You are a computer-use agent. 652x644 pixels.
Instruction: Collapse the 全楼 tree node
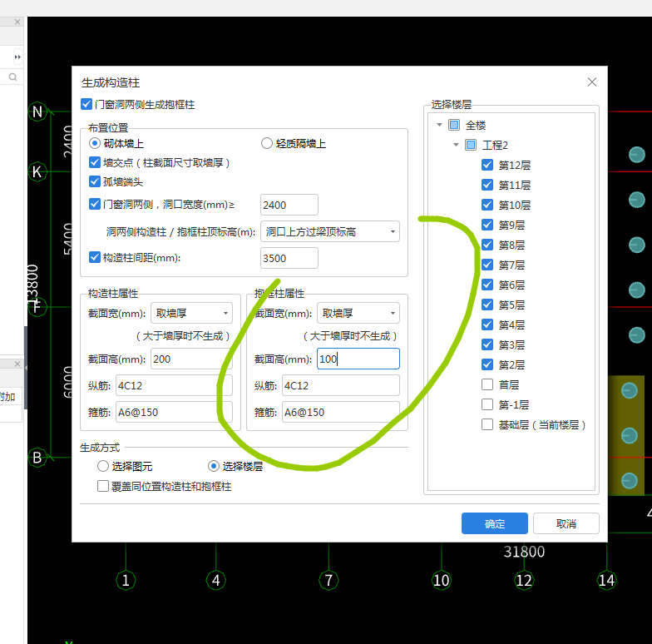point(439,125)
